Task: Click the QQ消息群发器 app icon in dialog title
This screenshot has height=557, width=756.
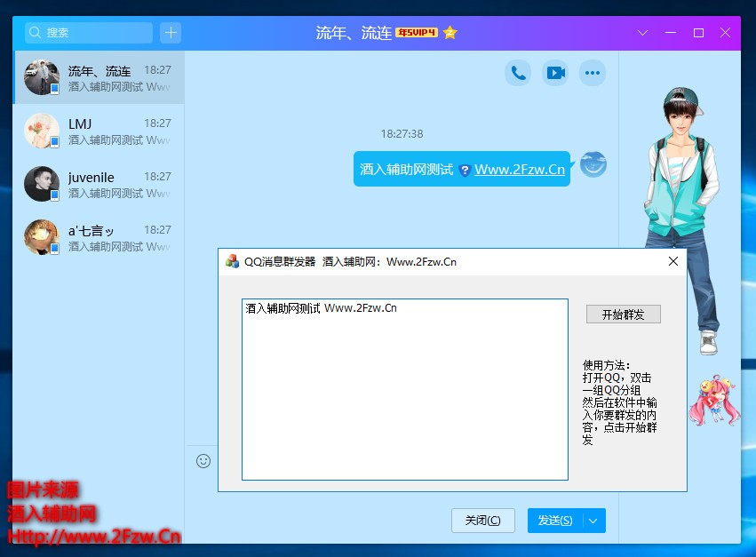Action: pos(233,261)
